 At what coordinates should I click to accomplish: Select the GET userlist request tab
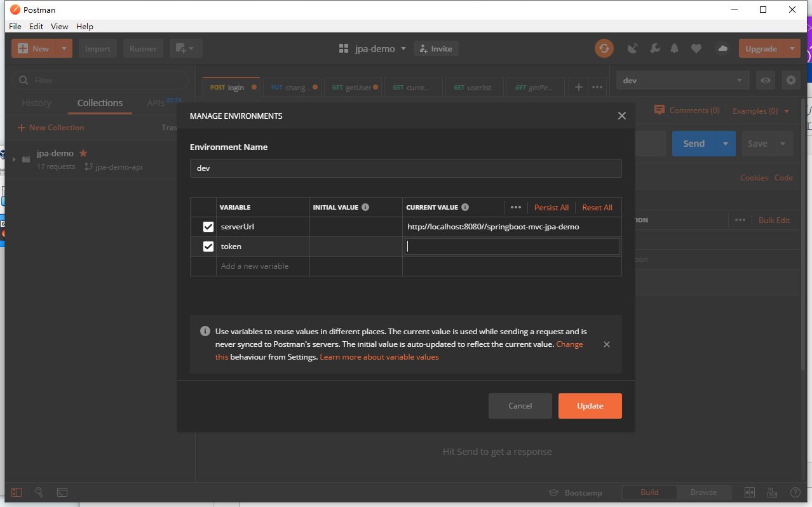click(475, 87)
